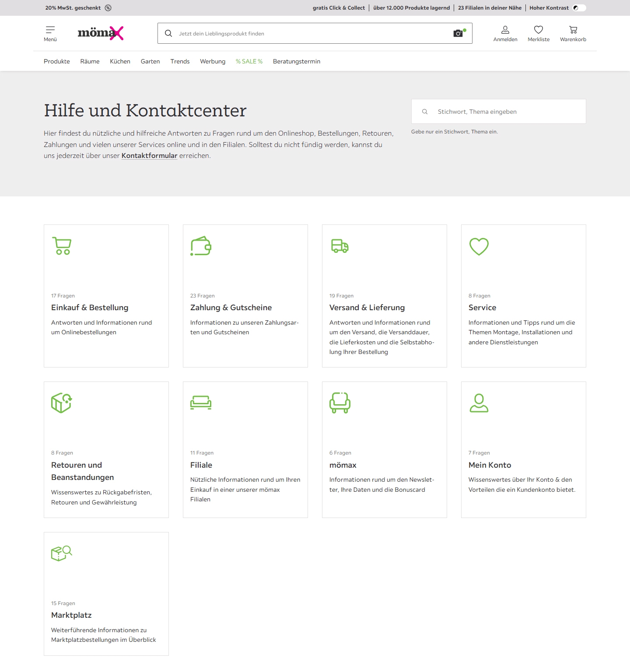Open camera image search icon
Screen dimensions: 630x672
pos(458,33)
